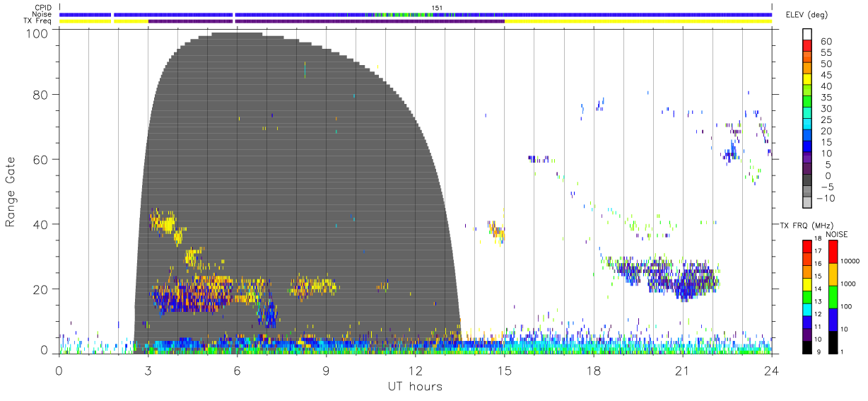
Task: Click the TX Freq row label
Action: pyautogui.click(x=38, y=21)
